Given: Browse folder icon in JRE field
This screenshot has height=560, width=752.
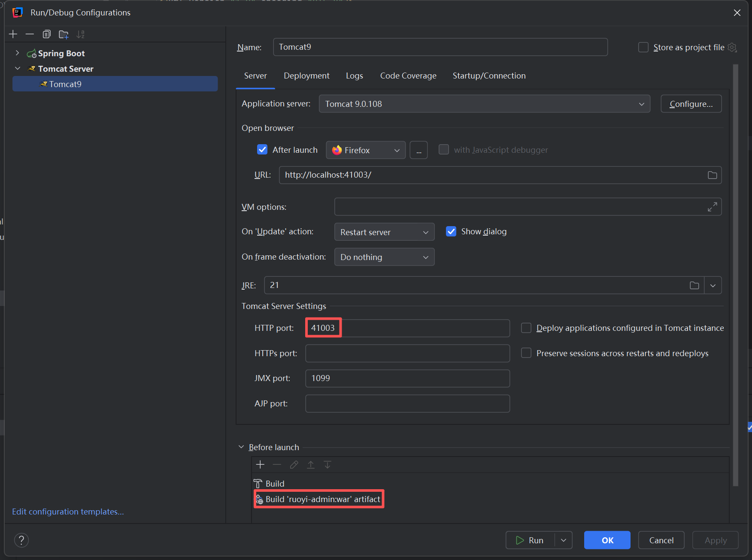Looking at the screenshot, I should (x=694, y=285).
